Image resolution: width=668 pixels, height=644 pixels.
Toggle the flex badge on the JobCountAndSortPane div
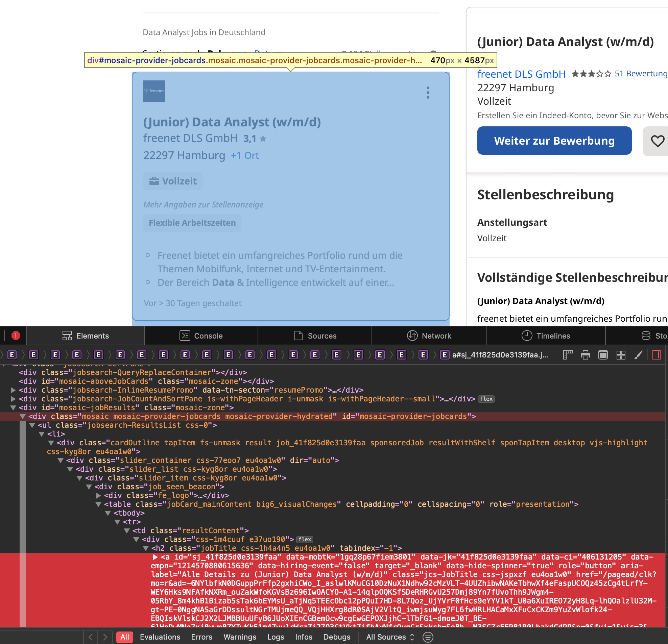click(486, 399)
